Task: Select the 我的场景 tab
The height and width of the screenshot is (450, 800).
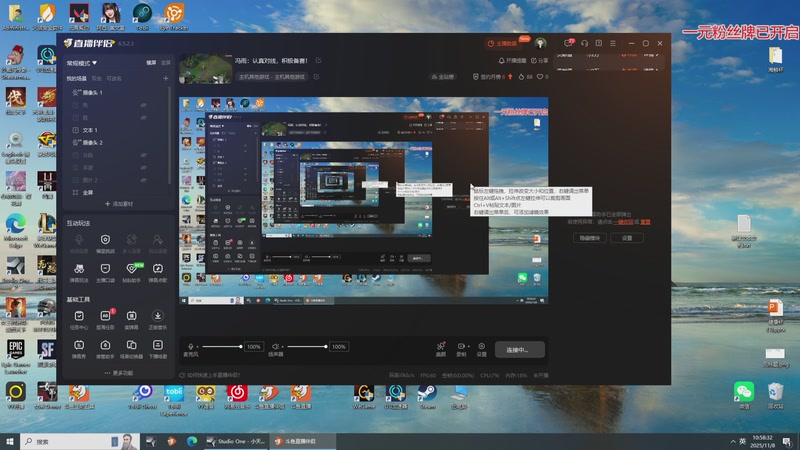Action: [x=77, y=79]
